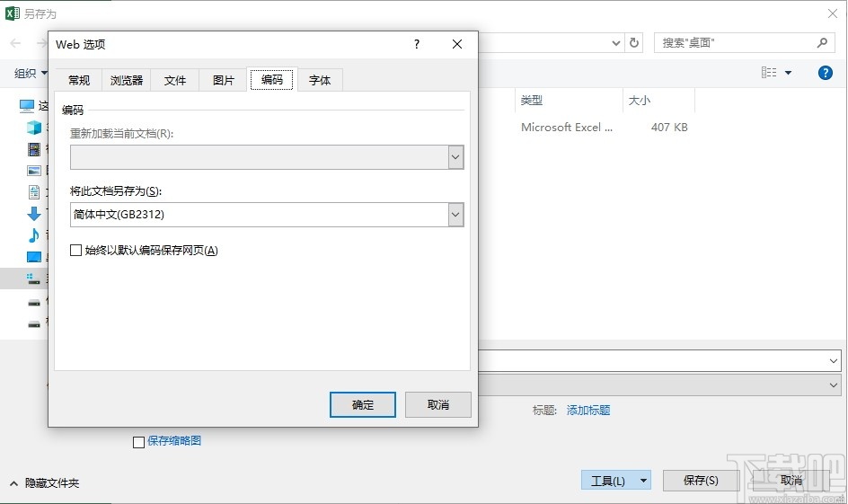Select the Pictures icon in sidebar
The image size is (848, 504).
34,171
